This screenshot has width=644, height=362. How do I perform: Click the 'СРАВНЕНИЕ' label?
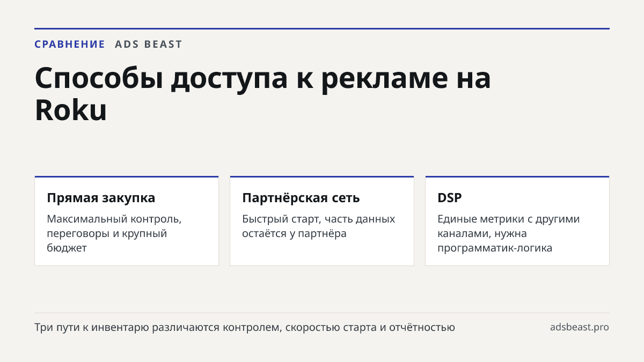(70, 45)
